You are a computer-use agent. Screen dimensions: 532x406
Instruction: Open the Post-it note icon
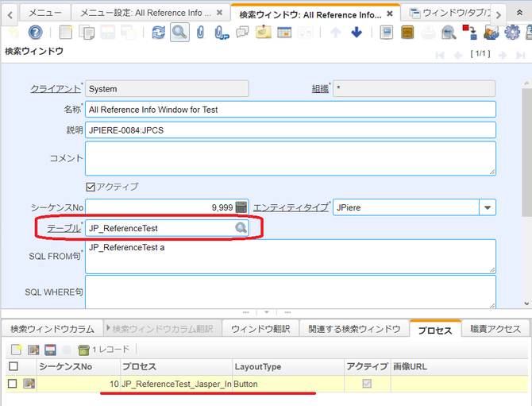pos(264,33)
